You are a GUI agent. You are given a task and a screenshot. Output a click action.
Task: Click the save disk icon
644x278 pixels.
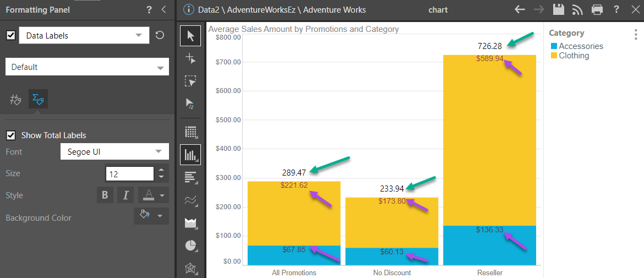[559, 9]
